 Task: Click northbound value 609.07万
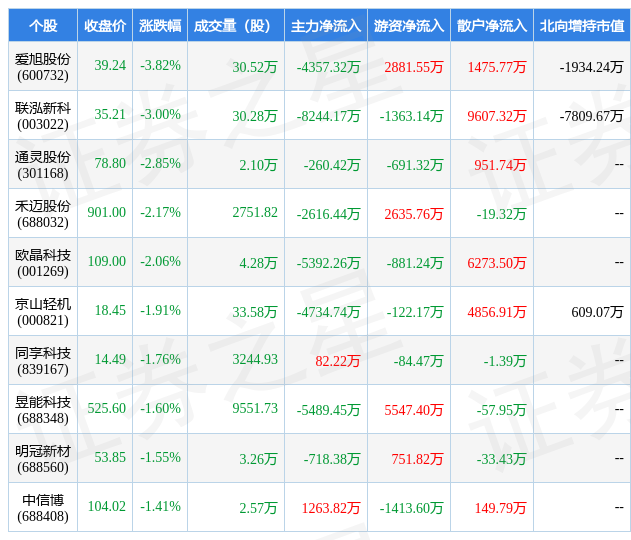(597, 312)
